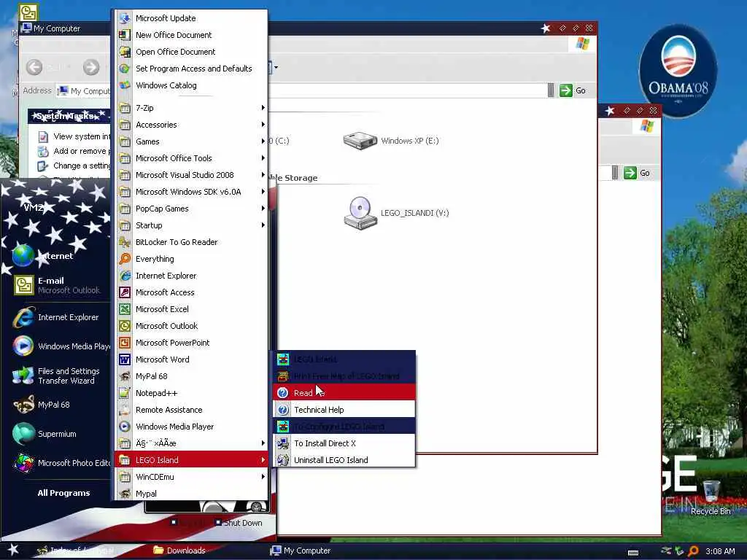
Task: Expand Microsoft Windows SDK v6.0A submenu
Action: coord(191,192)
